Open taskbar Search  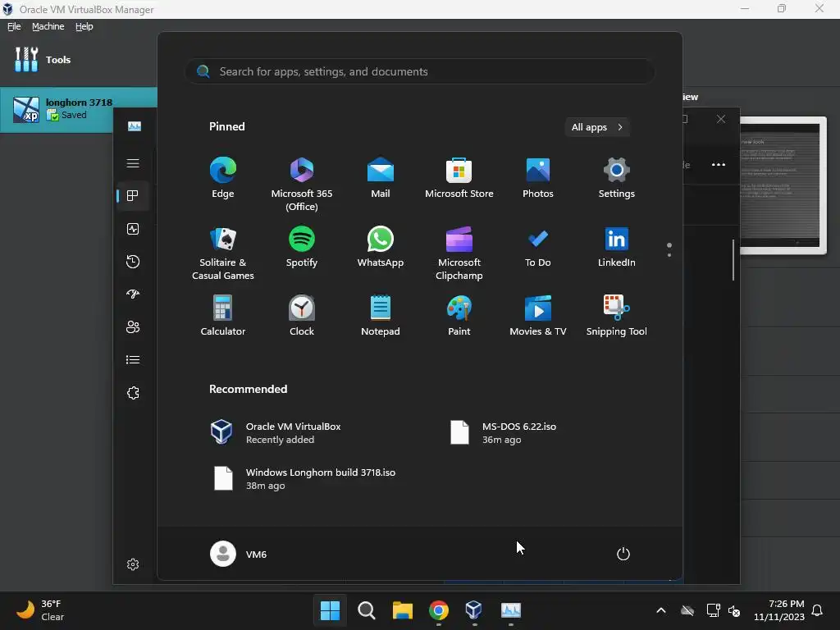[367, 609]
